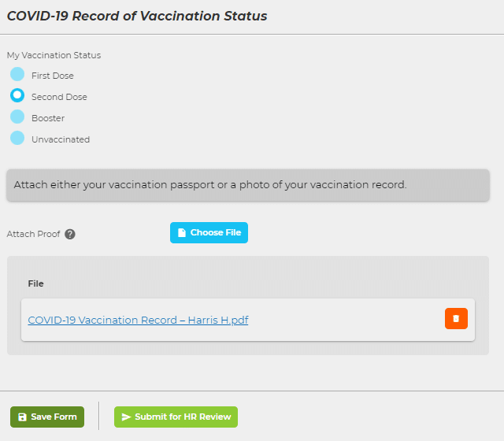The width and height of the screenshot is (504, 441).
Task: Choose the Booster radio option
Action: click(x=17, y=117)
